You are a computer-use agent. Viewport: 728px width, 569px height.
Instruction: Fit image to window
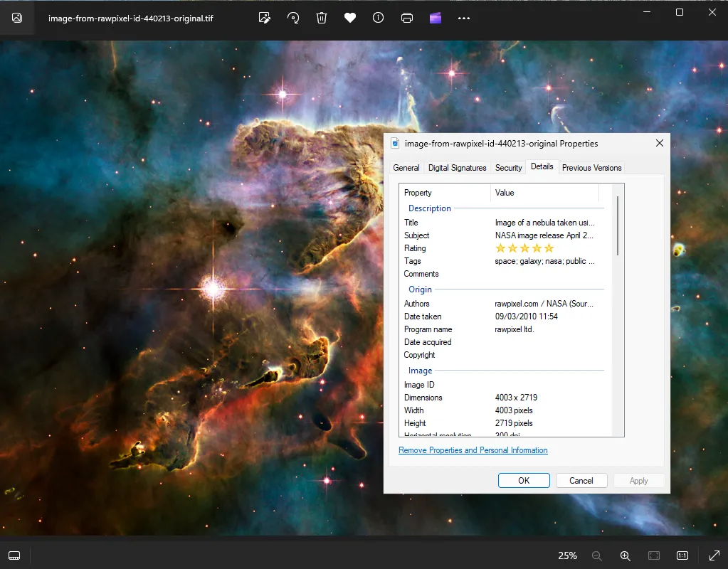point(653,555)
